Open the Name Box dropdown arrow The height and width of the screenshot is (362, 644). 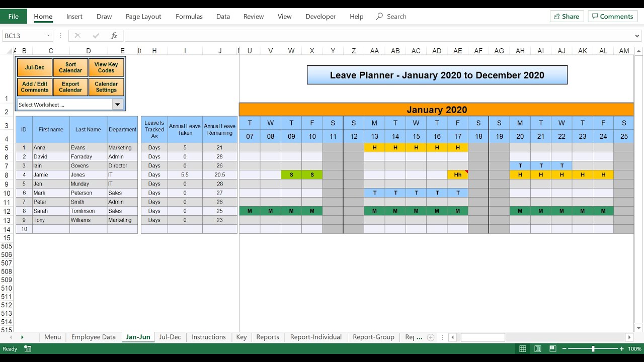click(x=49, y=36)
